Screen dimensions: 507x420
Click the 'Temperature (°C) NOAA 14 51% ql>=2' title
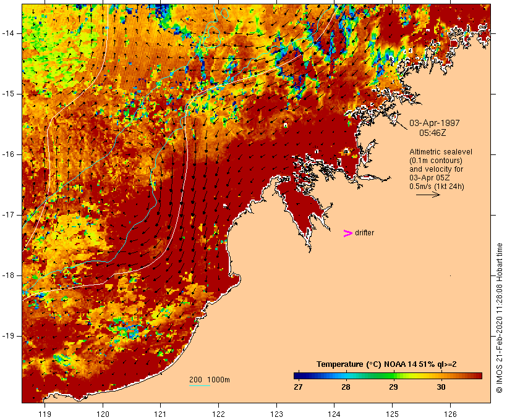(x=386, y=364)
